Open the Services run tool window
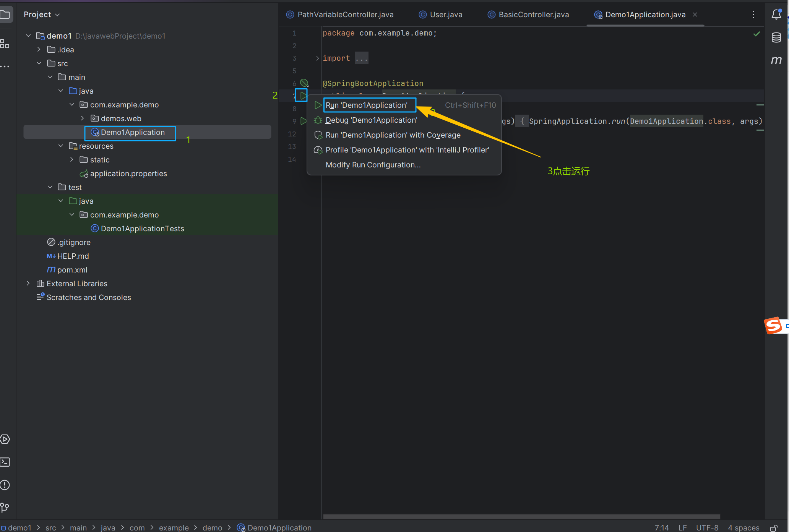Viewport: 789px width, 532px height. (x=5, y=439)
